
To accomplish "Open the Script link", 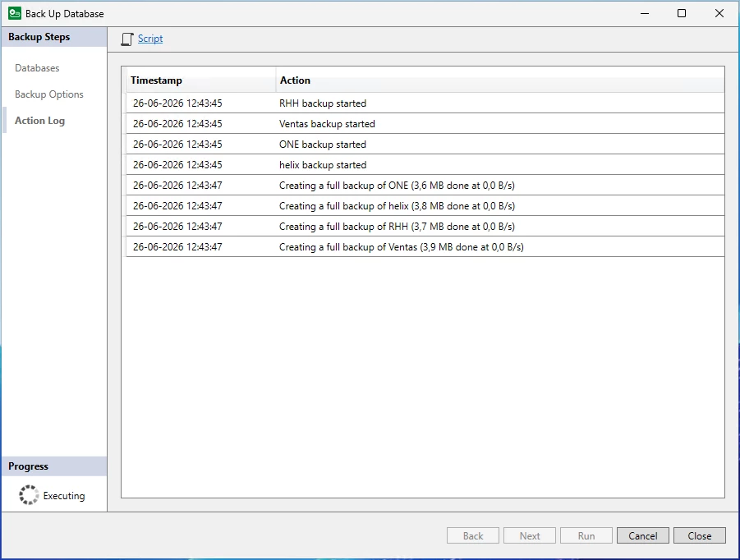I will point(150,39).
